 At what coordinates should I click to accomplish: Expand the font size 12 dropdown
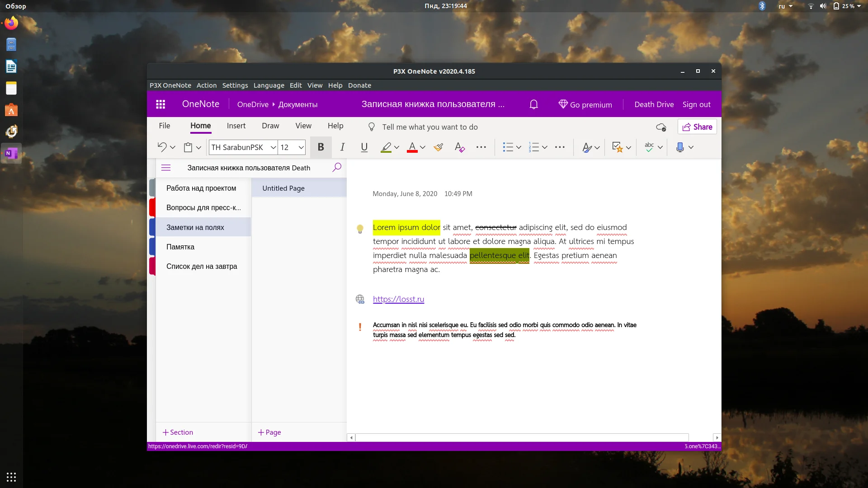(301, 147)
